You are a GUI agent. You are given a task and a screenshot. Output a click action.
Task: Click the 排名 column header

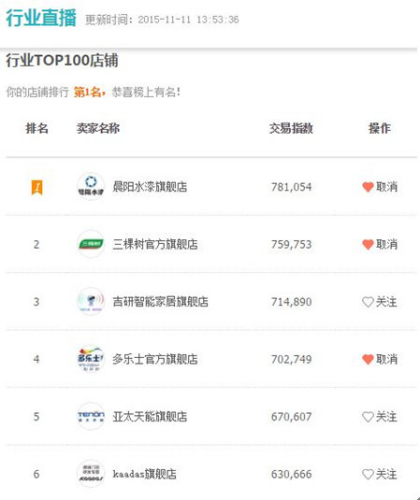[x=37, y=128]
